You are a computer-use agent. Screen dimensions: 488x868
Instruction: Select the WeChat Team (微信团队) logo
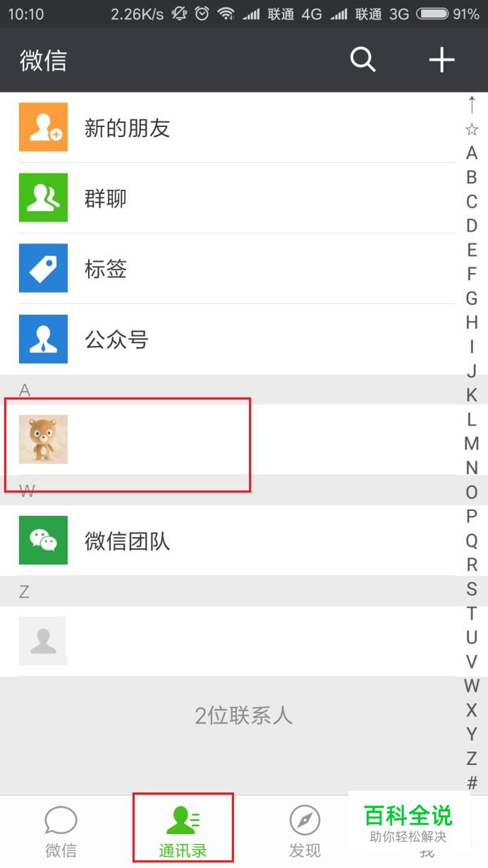click(43, 541)
